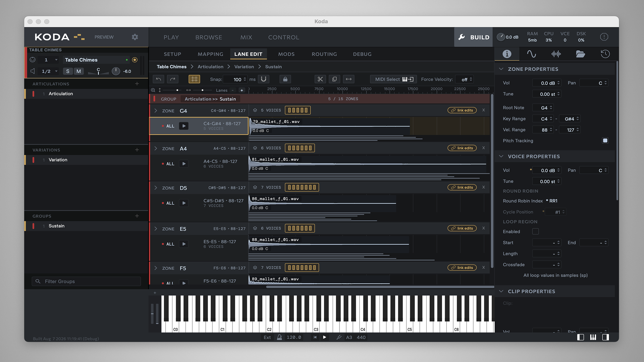Toggle the instrument power radio button
This screenshot has width=644, height=362.
(x=135, y=60)
